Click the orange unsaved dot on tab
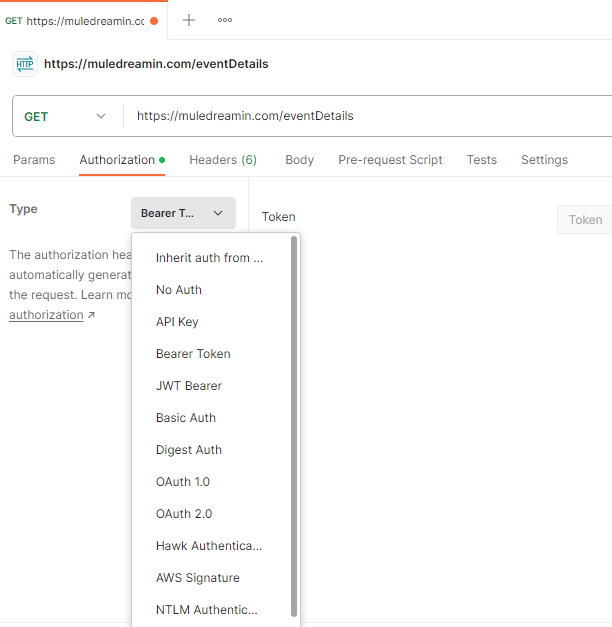The height and width of the screenshot is (627, 612). coord(153,21)
